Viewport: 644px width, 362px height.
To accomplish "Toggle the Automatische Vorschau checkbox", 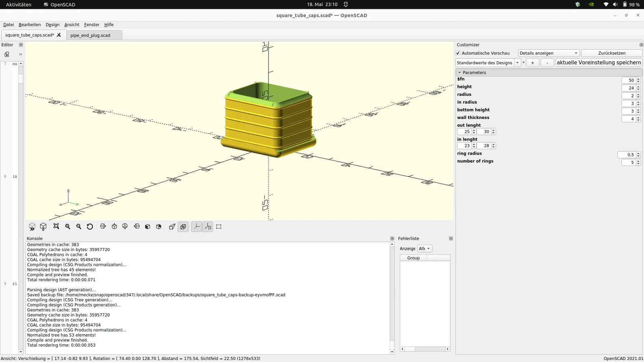I will pyautogui.click(x=458, y=53).
